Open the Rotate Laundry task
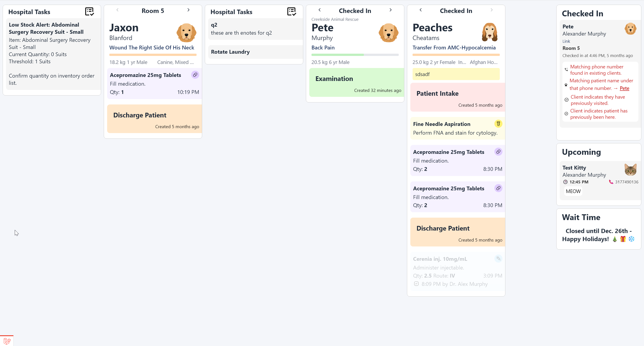The image size is (644, 346). pyautogui.click(x=256, y=52)
